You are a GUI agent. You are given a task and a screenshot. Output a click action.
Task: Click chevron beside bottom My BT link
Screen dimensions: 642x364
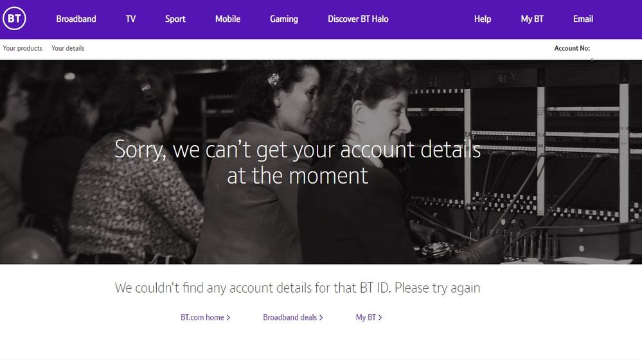point(380,317)
